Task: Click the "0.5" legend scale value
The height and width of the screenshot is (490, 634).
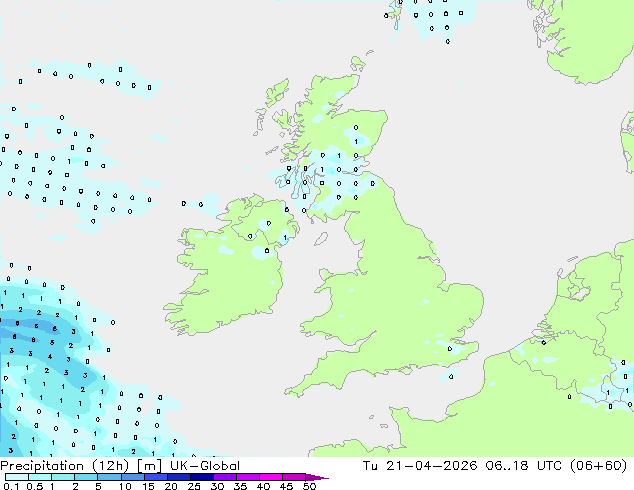Action: point(35,486)
